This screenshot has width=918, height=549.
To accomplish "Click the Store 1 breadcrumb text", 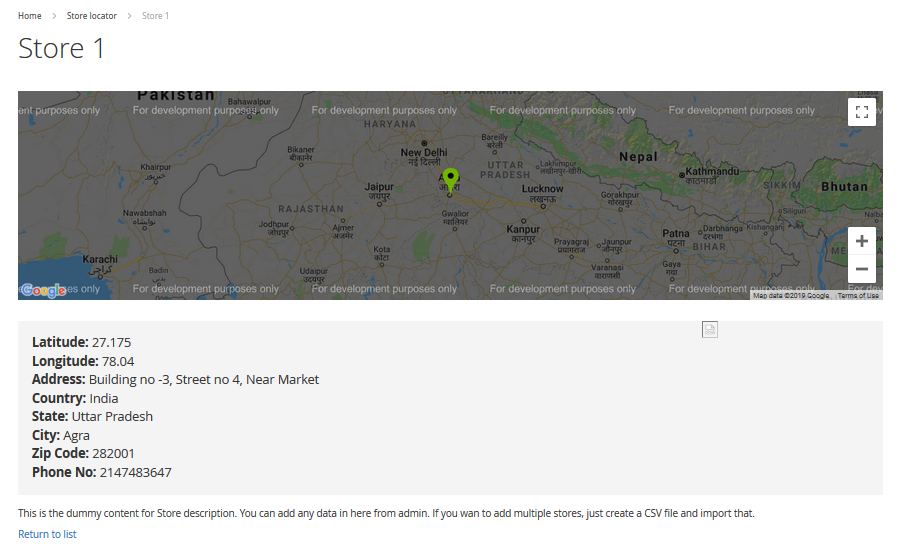I will 155,16.
